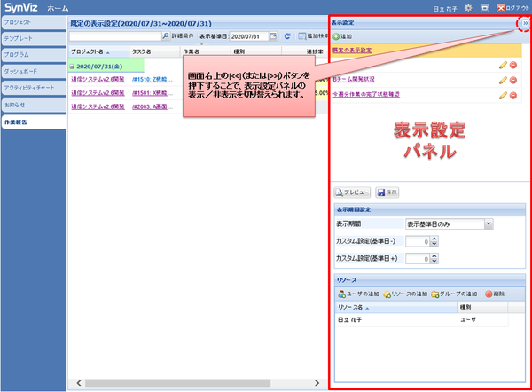Click the SynViz logo
The width and height of the screenshot is (532, 392).
21,7
